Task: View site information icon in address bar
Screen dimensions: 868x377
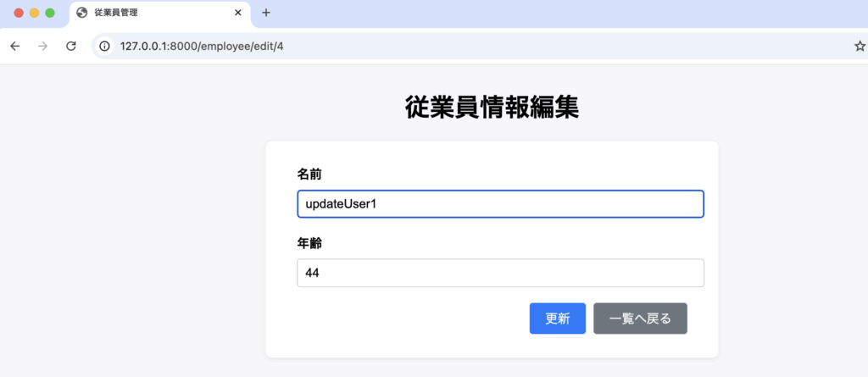Action: (x=105, y=46)
